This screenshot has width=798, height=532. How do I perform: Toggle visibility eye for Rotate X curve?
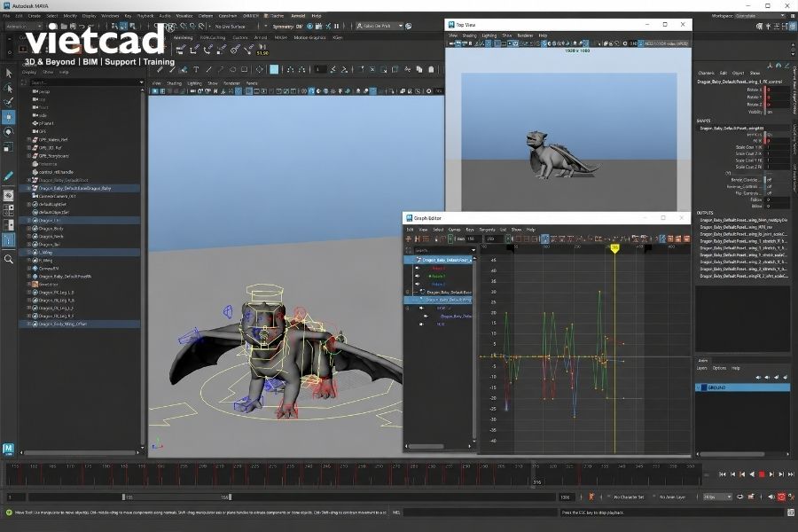(418, 268)
